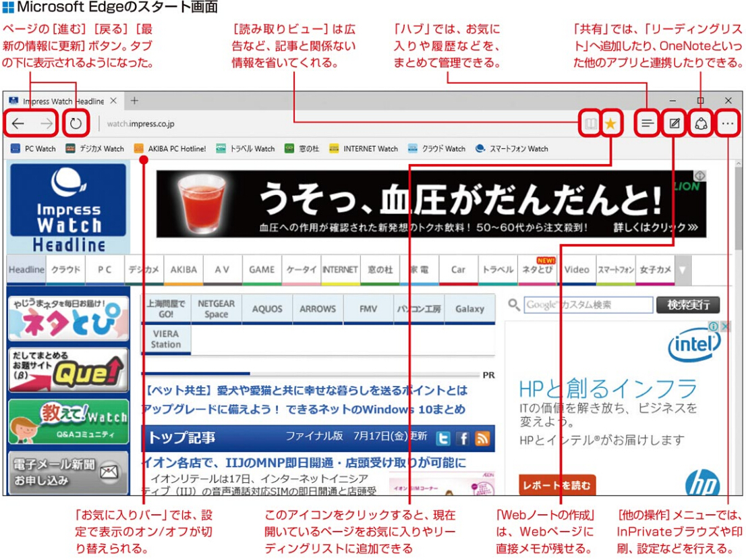Open the More actions ellipsis menu
This screenshot has width=746, height=560.
point(727,123)
